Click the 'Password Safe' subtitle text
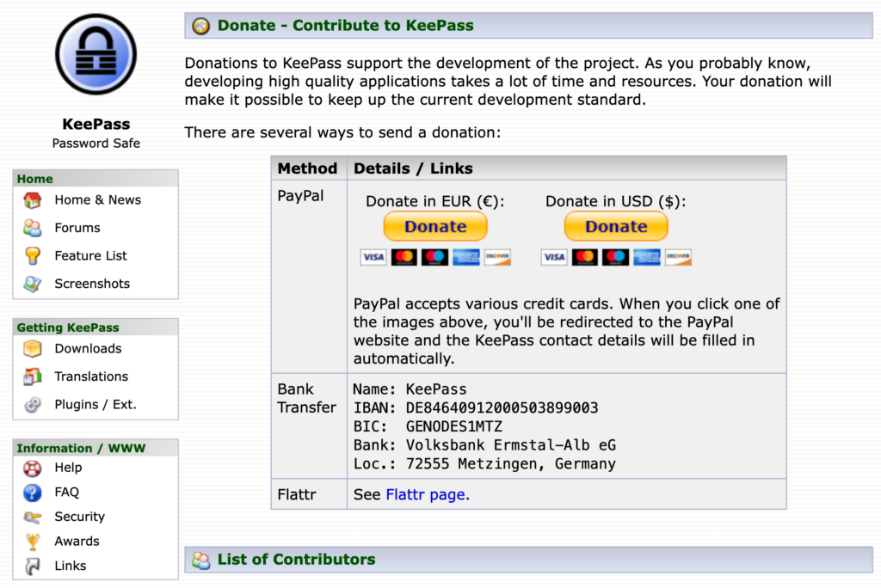 96,144
